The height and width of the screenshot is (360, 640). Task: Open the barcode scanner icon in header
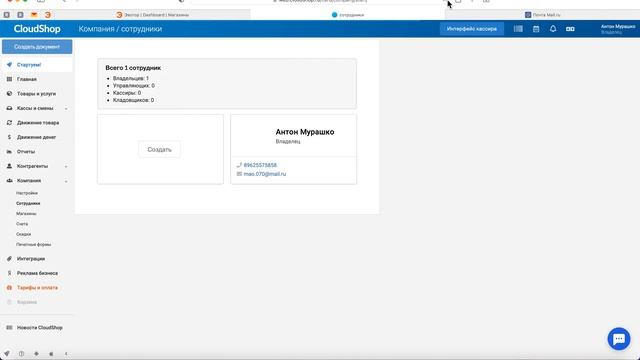[x=518, y=29]
